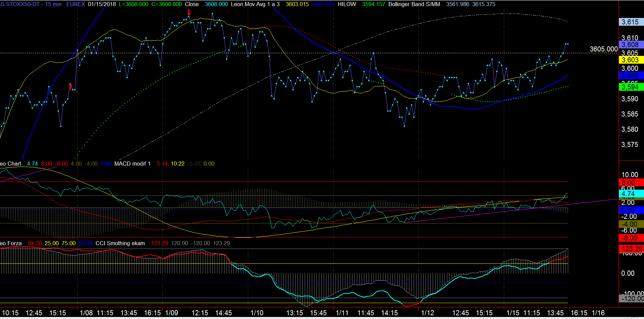Image resolution: width=644 pixels, height=319 pixels.
Task: Click the 1/08 date on the time axis
Action: tap(86, 313)
